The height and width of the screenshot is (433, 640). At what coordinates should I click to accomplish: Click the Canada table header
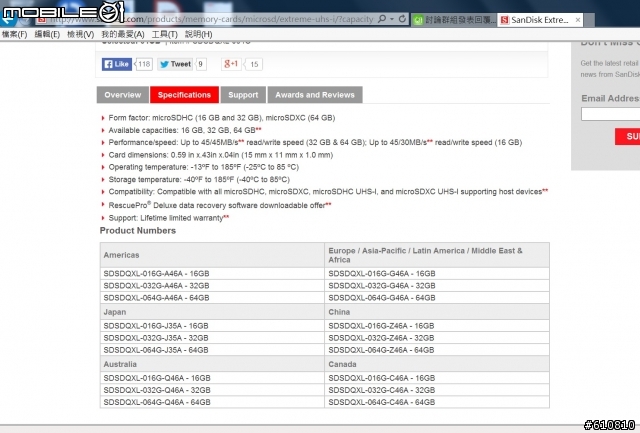[x=437, y=364]
